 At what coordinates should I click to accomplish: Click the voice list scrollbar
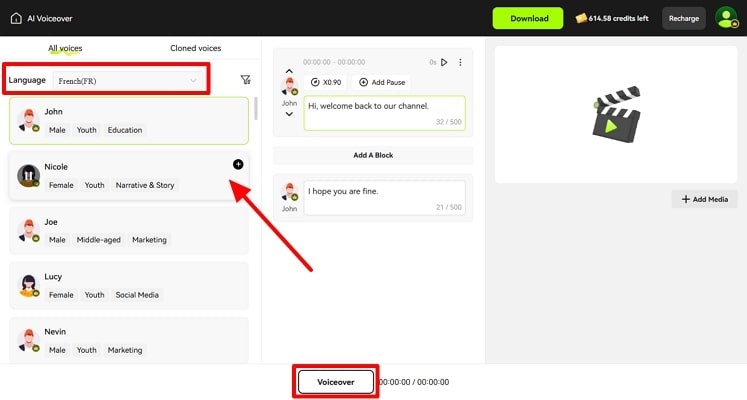coord(256,109)
